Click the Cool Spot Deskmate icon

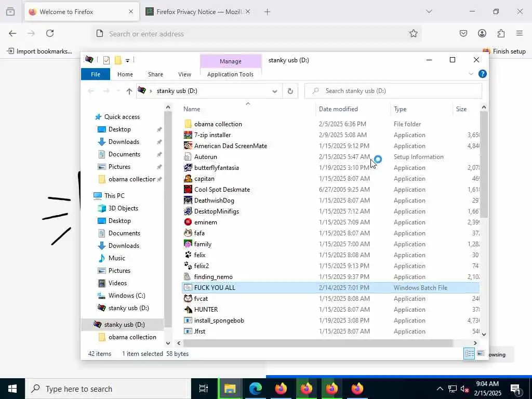pos(188,189)
